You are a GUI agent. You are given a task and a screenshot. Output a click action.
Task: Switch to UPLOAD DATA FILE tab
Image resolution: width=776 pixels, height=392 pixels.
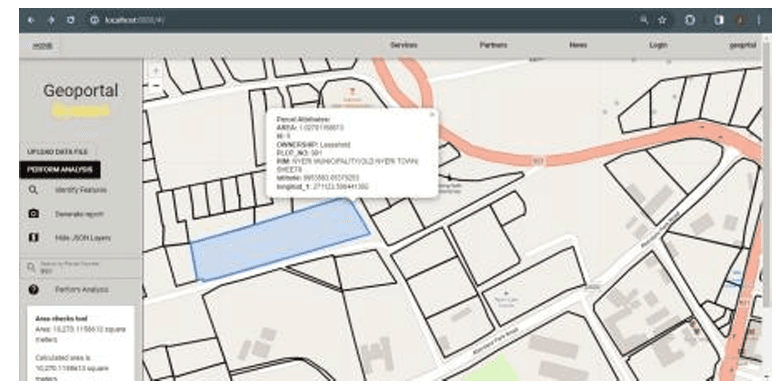coord(57,151)
